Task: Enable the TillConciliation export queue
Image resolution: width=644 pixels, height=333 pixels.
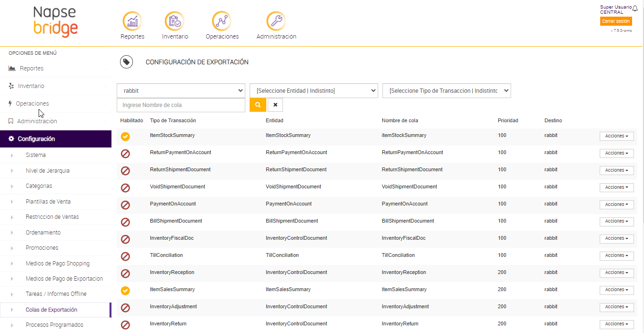Action: 125,256
